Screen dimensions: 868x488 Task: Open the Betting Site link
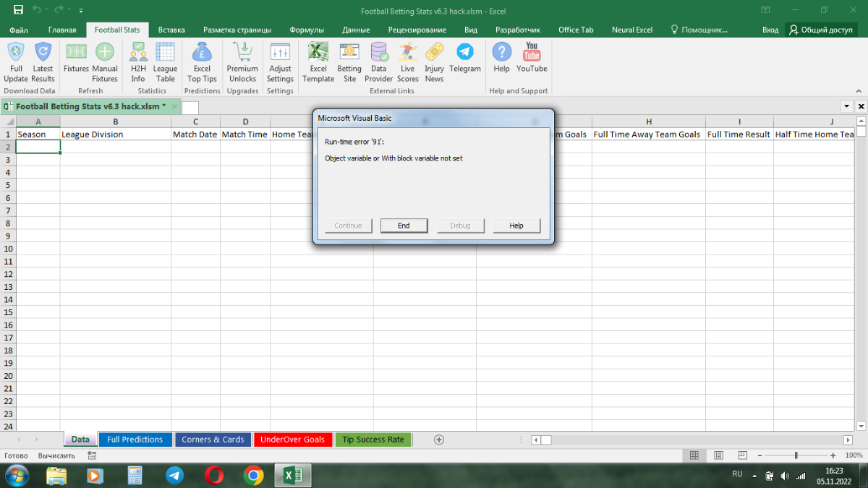[349, 63]
